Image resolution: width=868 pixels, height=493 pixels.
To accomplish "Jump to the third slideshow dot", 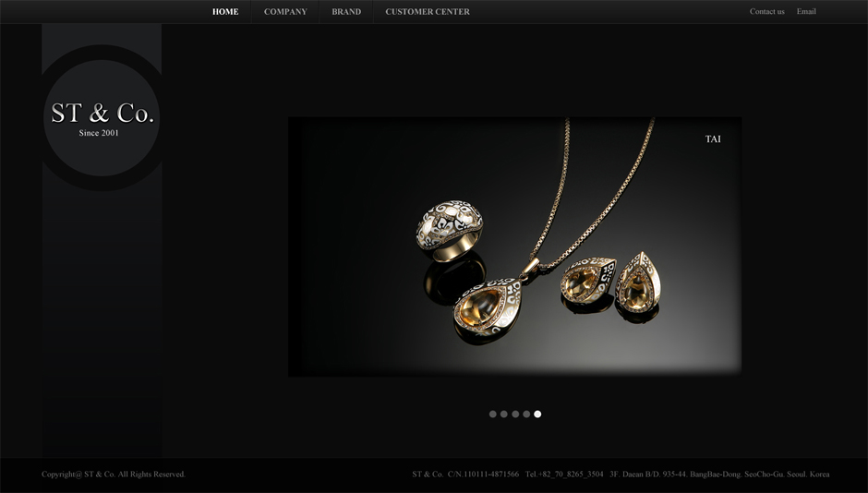I will pos(515,415).
